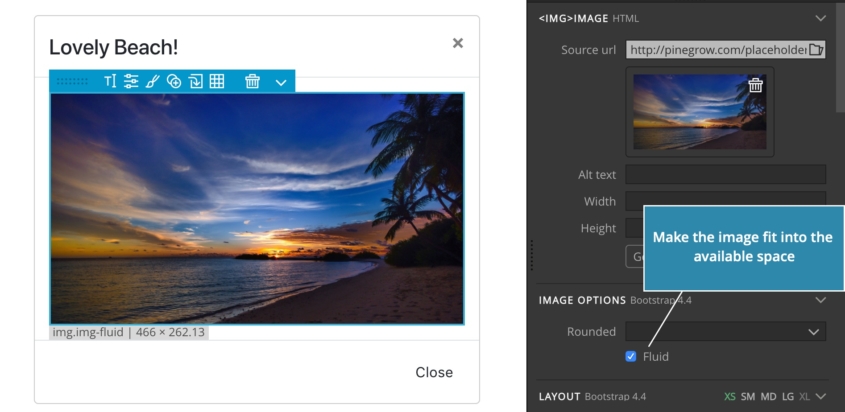Click the add-as-component arrow icon
Image resolution: width=845 pixels, height=412 pixels.
[195, 81]
